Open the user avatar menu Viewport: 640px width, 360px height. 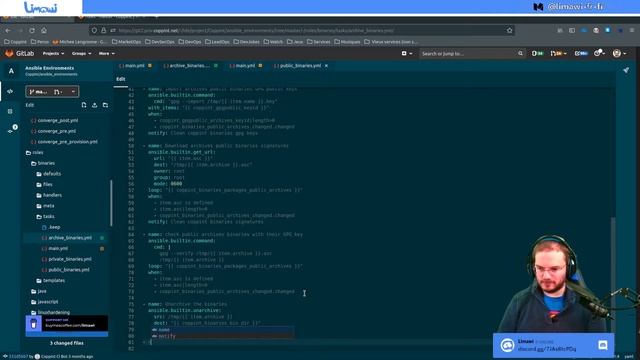pyautogui.click(x=619, y=53)
